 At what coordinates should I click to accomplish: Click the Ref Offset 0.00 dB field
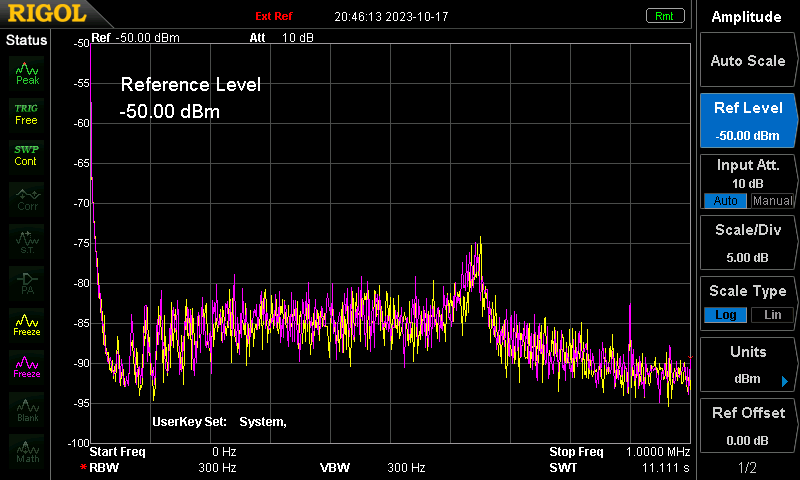[747, 426]
